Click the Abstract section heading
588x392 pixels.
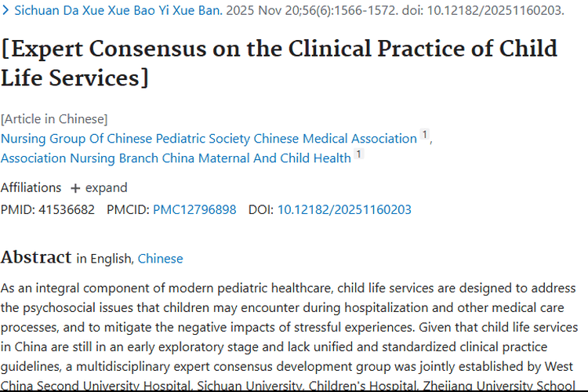click(36, 257)
